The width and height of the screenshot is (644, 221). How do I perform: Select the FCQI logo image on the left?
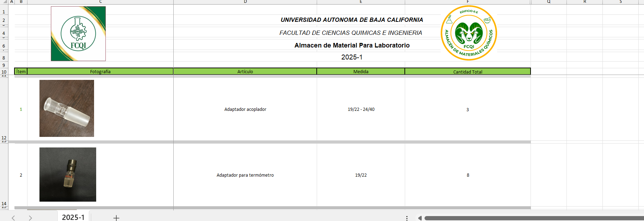pyautogui.click(x=78, y=34)
